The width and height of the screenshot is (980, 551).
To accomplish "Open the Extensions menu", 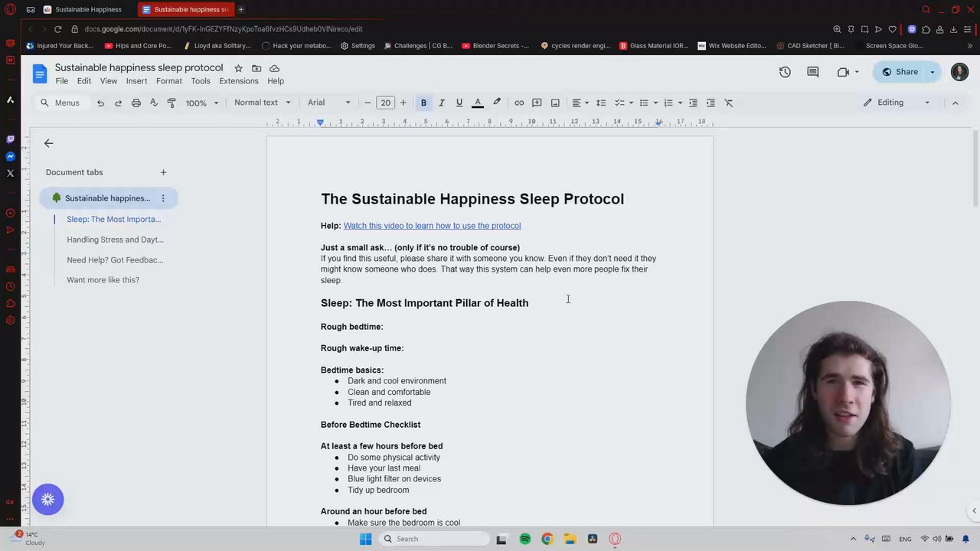I will pos(239,81).
